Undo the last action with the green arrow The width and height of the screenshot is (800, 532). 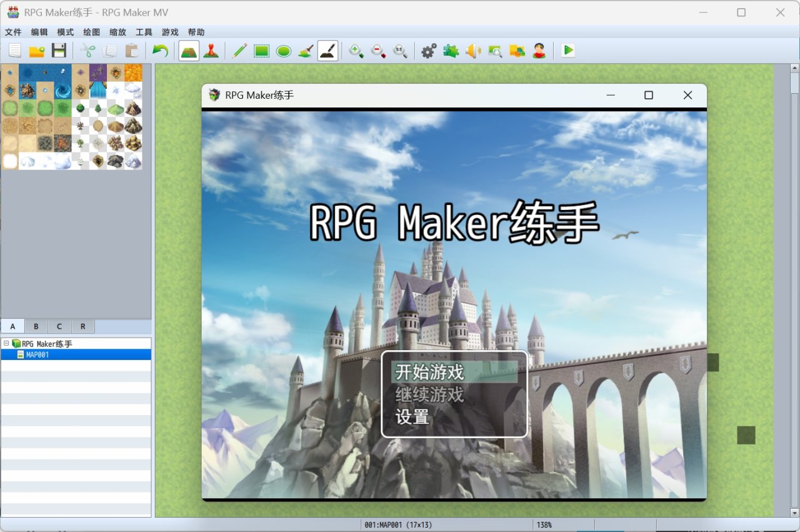(160, 51)
